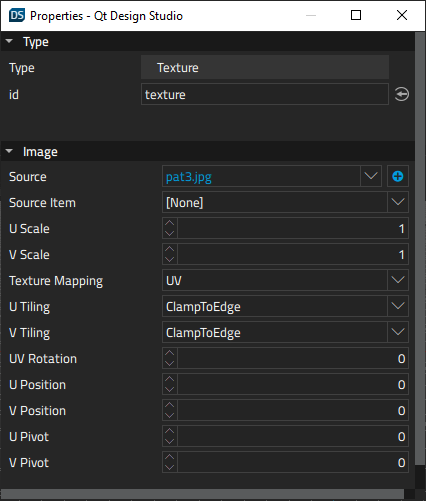Screen dimensions: 426x501
Task: Click the V Tiling label
Action: click(x=30, y=333)
